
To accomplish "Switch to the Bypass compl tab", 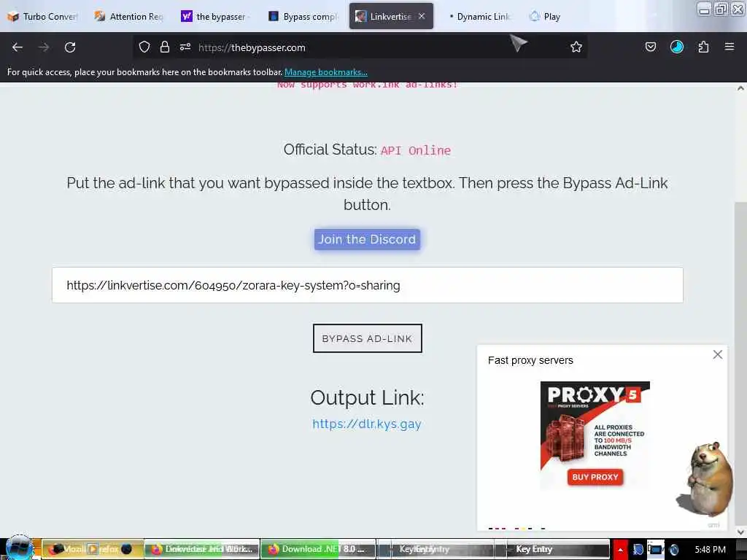I will click(303, 16).
